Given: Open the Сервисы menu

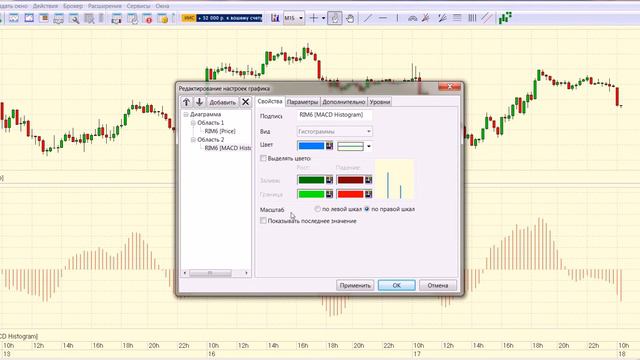Looking at the screenshot, I should (x=138, y=6).
